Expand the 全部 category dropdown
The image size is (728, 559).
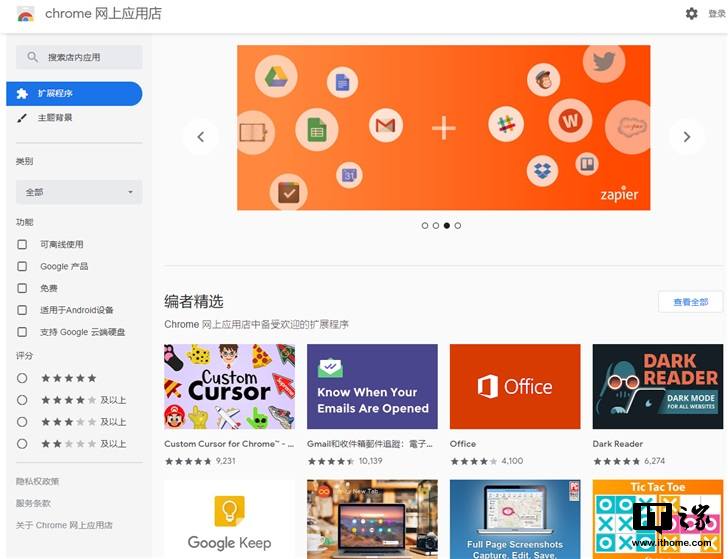pos(79,192)
